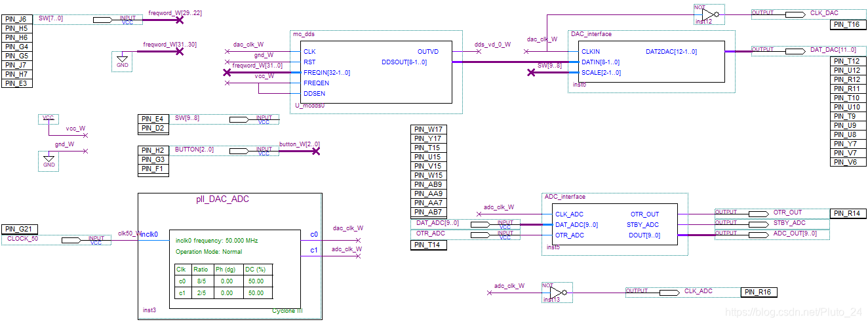Click the PIN_R14 assignment label
The height and width of the screenshot is (324, 868).
coord(848,213)
